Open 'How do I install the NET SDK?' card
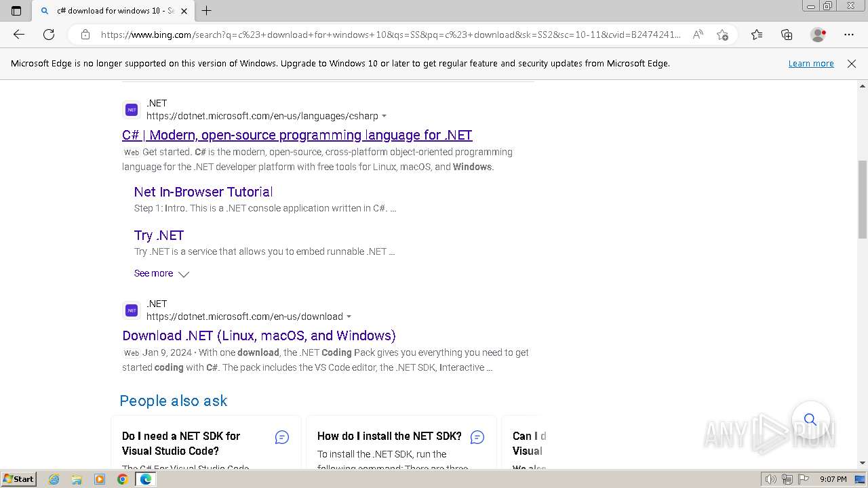Screen dimensions: 868x488 click(389, 436)
